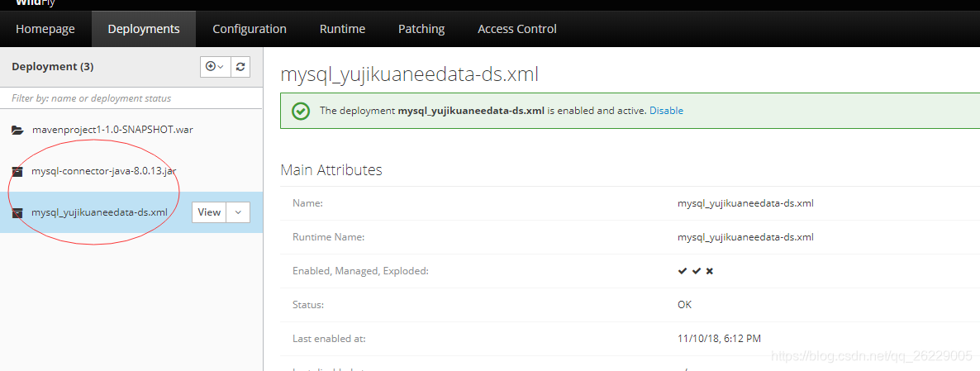Select the Access Control tab

click(x=517, y=29)
